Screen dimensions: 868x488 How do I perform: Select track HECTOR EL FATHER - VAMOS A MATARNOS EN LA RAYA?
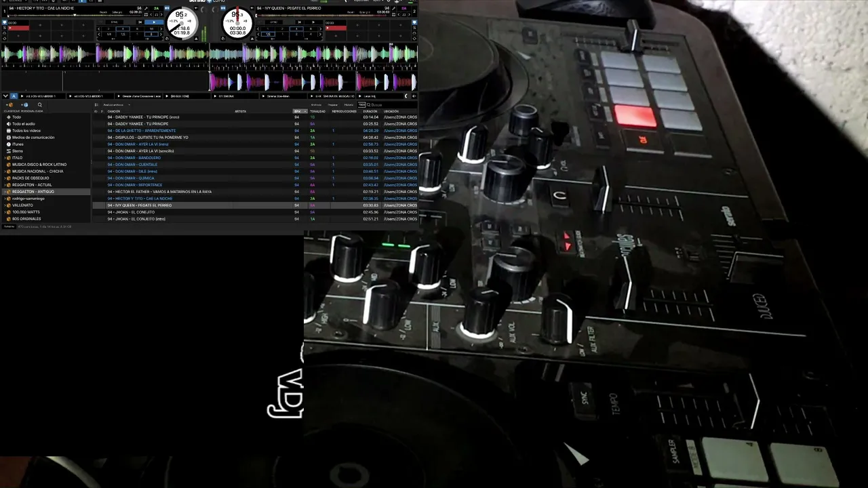pos(255,192)
